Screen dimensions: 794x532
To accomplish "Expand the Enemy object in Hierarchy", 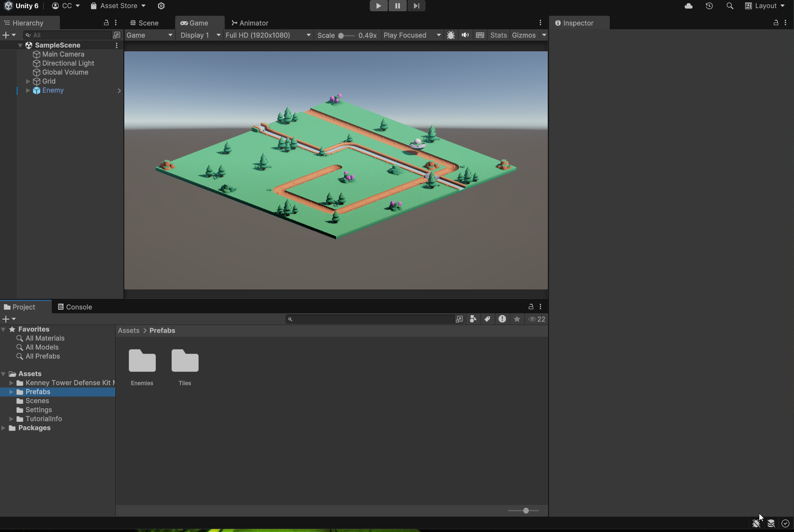I will click(28, 90).
